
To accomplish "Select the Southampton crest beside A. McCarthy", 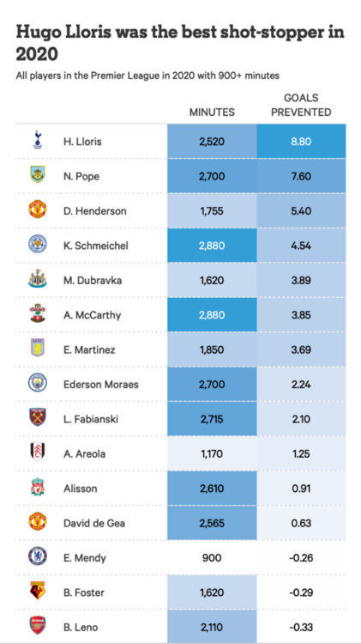I will coord(38,313).
